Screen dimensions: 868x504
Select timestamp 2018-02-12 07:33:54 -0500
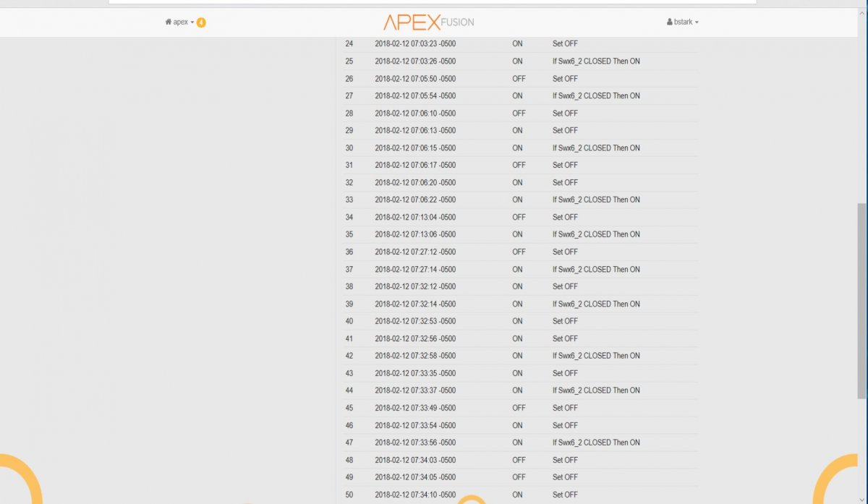click(x=415, y=425)
